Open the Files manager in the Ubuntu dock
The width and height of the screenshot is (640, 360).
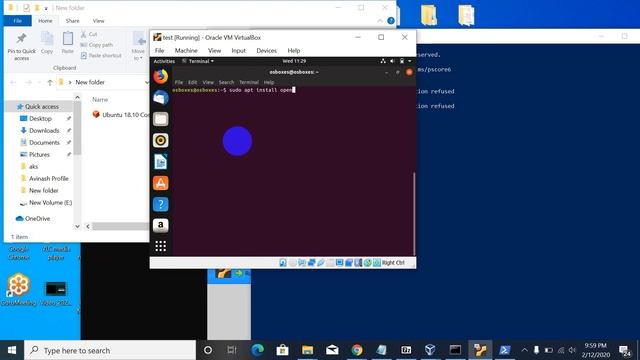[x=160, y=119]
